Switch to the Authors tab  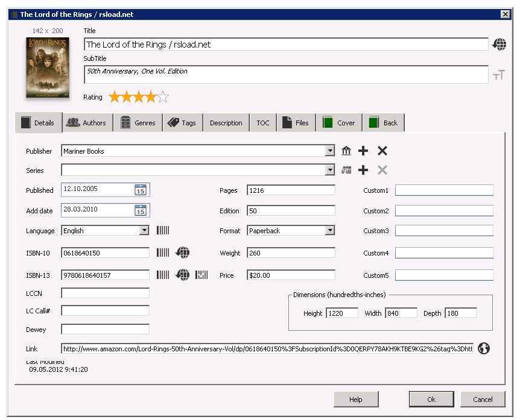point(87,122)
